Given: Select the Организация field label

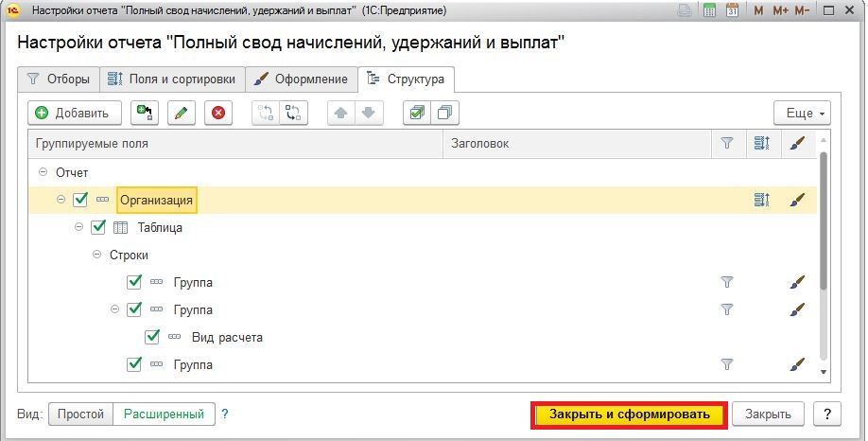Looking at the screenshot, I should point(157,200).
